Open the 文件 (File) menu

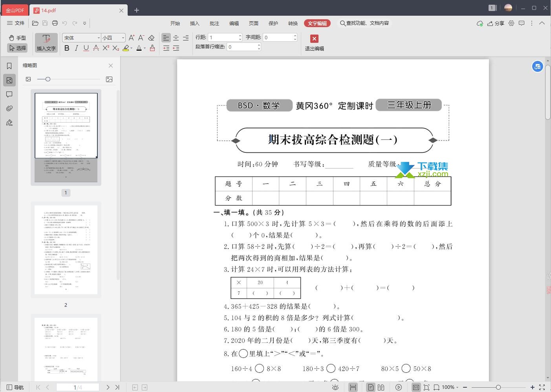pos(16,23)
